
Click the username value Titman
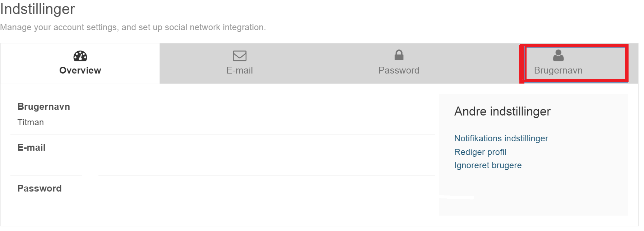tap(31, 122)
